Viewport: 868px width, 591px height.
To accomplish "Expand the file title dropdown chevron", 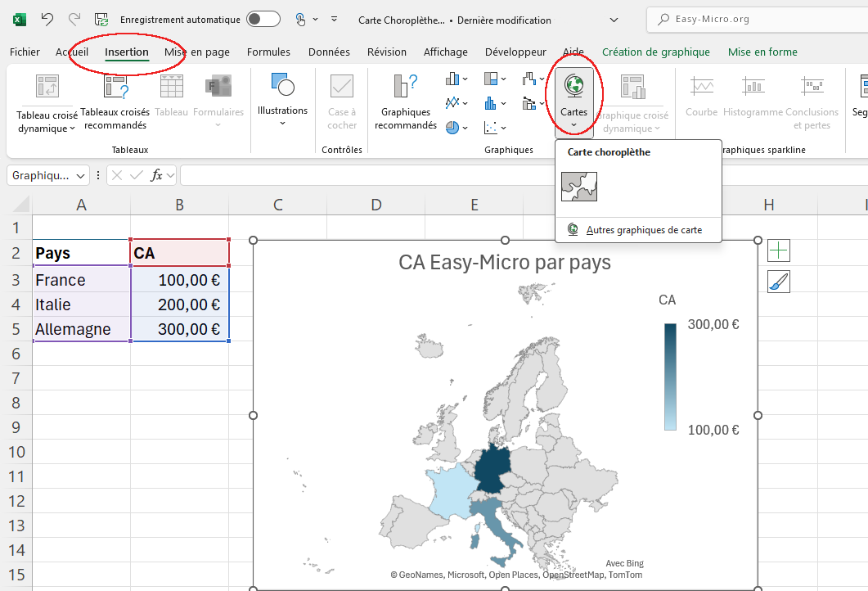I will [x=614, y=20].
